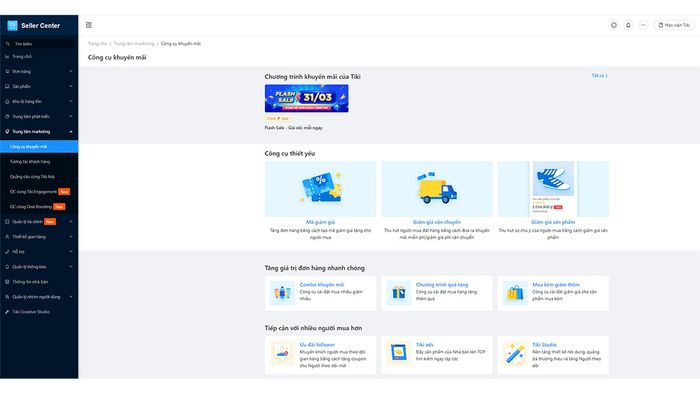This screenshot has width=700, height=394.
Task: Open the Giảm giá vận chuyển link
Action: click(437, 222)
